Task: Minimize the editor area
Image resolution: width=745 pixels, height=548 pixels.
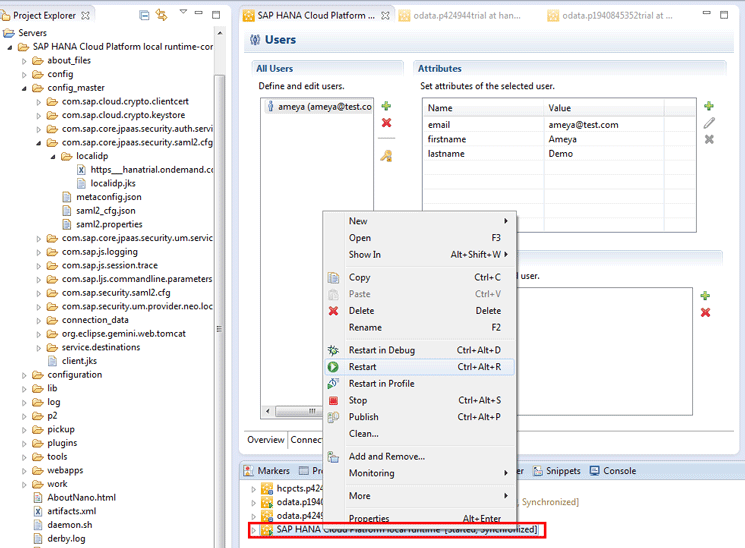Action: pyautogui.click(x=707, y=13)
